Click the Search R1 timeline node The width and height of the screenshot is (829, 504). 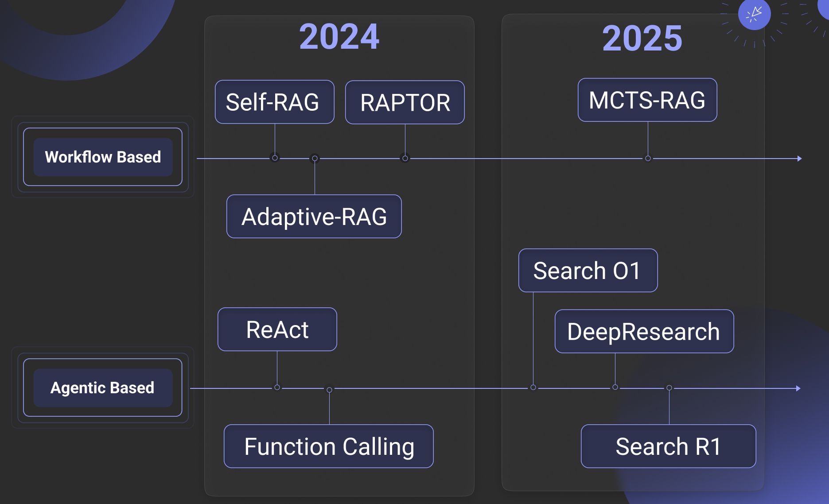[669, 388]
